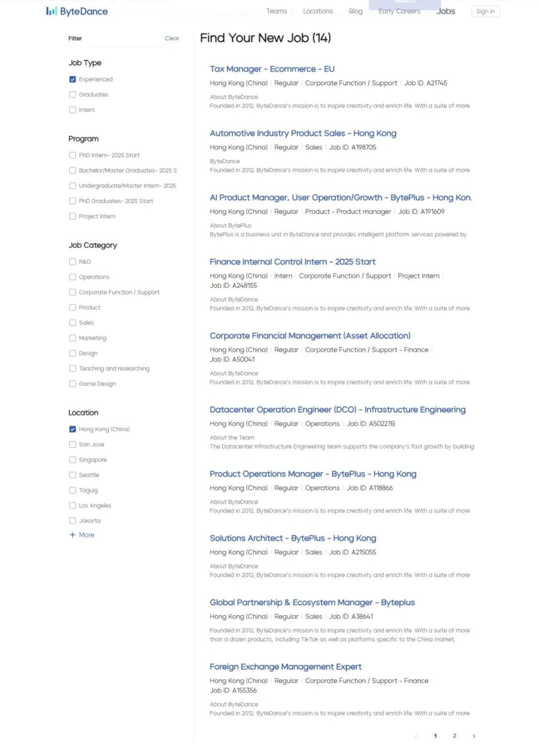Check the Design job category
The height and width of the screenshot is (756, 539).
tap(72, 353)
